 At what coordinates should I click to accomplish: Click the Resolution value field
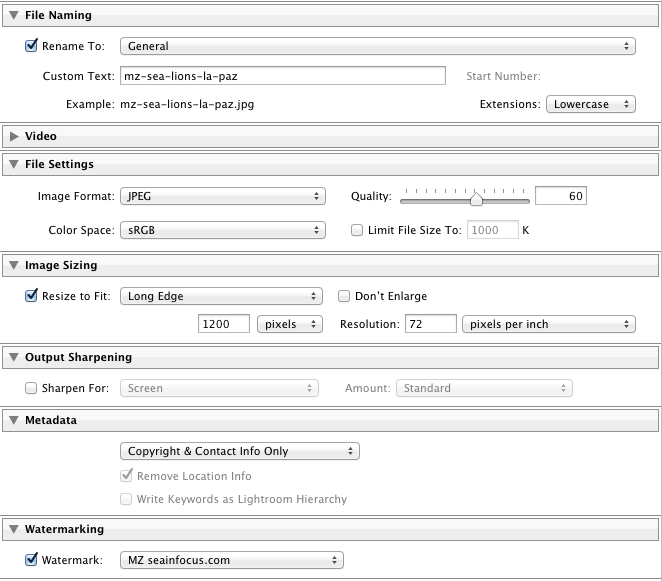[x=430, y=324]
